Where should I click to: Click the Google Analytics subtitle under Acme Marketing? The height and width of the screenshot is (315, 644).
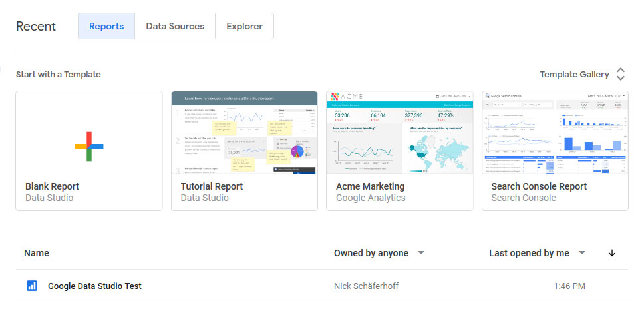point(371,198)
